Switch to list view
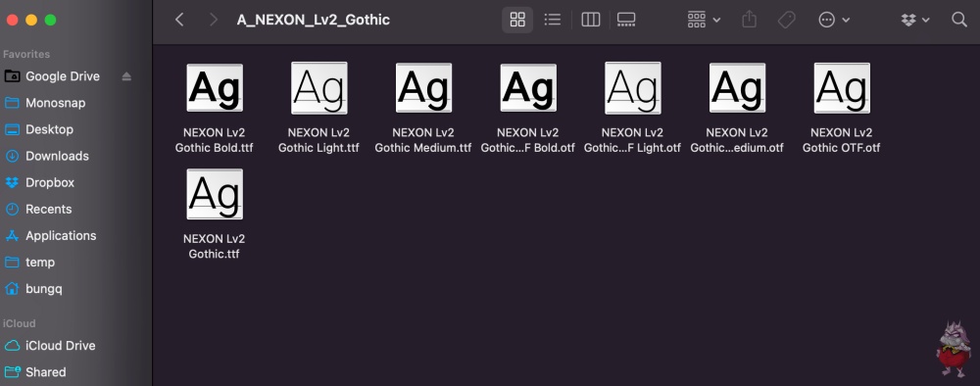The image size is (980, 386). (x=553, y=20)
